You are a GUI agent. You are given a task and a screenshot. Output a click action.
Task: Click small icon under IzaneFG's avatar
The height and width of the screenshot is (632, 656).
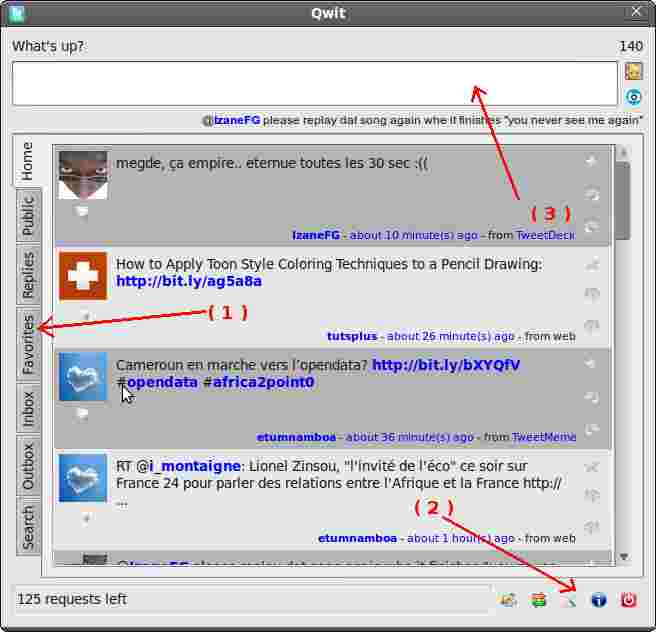[82, 212]
